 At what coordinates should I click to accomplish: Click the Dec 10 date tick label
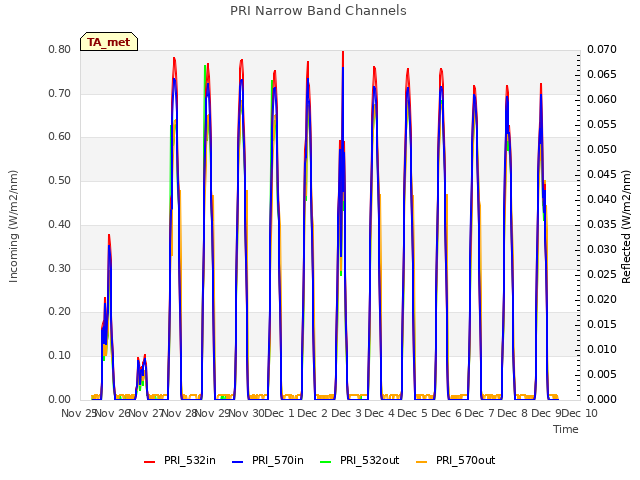tap(580, 414)
